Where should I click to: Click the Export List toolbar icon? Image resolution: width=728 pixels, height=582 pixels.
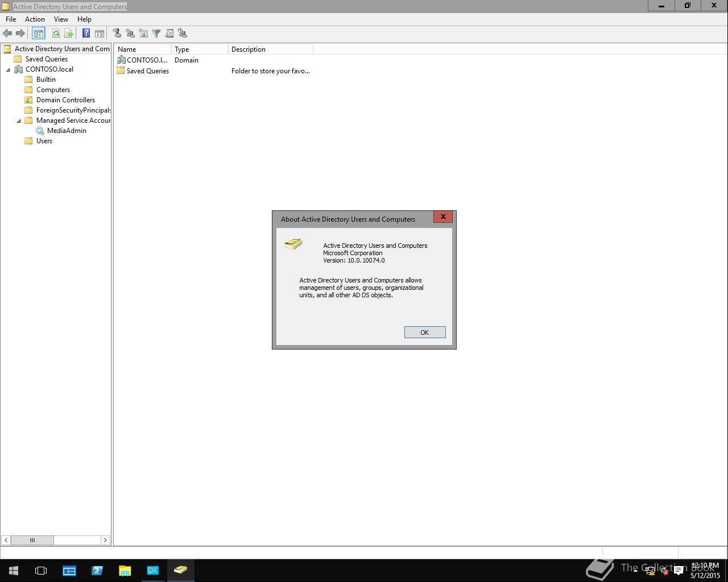point(68,33)
